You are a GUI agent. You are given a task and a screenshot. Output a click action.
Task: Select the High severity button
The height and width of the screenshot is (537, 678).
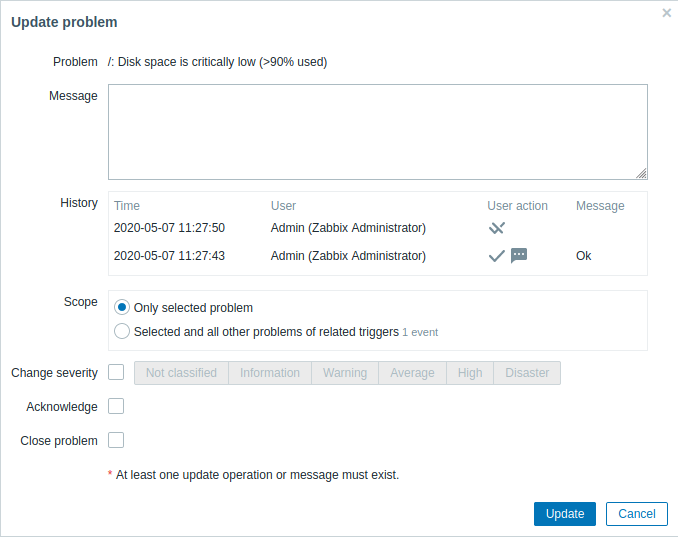pyautogui.click(x=470, y=373)
